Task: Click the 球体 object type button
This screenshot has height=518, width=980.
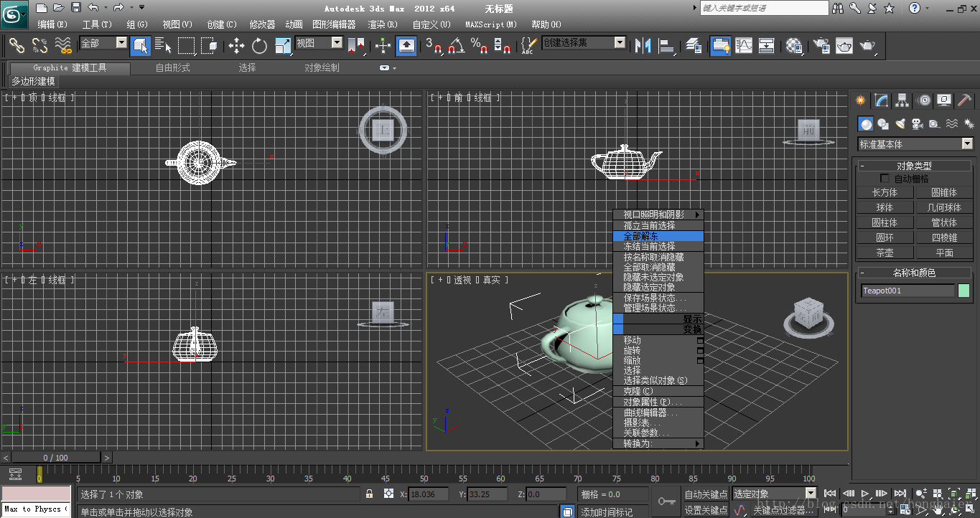Action: [885, 207]
